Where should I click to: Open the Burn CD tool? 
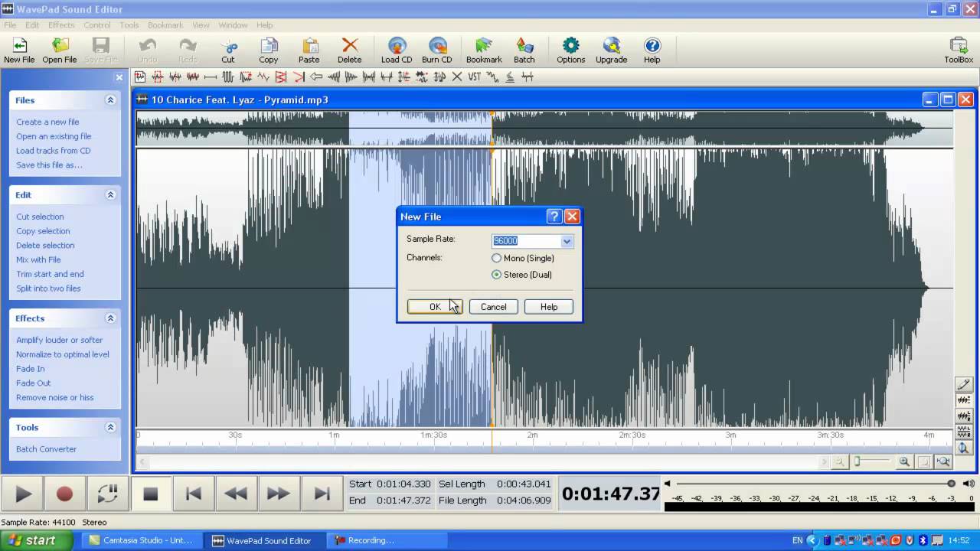tap(437, 51)
